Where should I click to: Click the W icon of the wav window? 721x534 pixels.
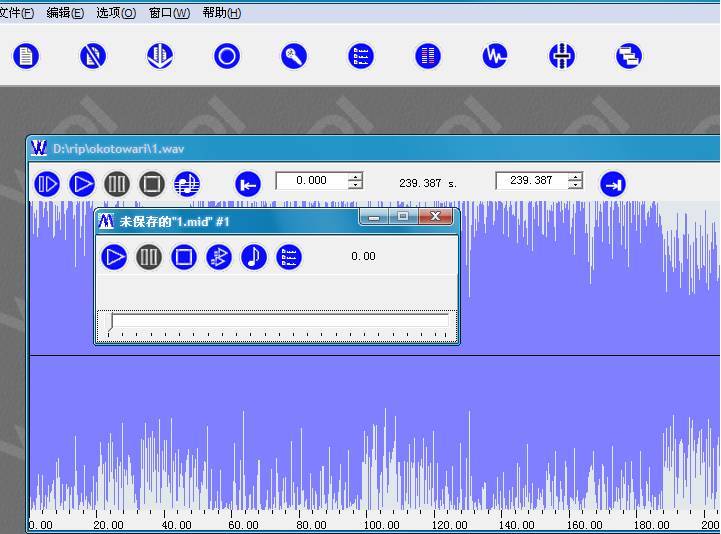[39, 148]
